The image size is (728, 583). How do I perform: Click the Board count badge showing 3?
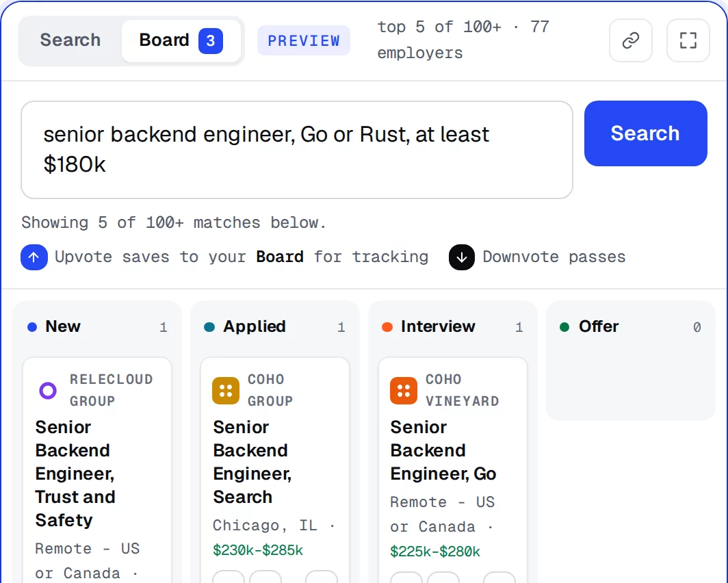point(210,41)
